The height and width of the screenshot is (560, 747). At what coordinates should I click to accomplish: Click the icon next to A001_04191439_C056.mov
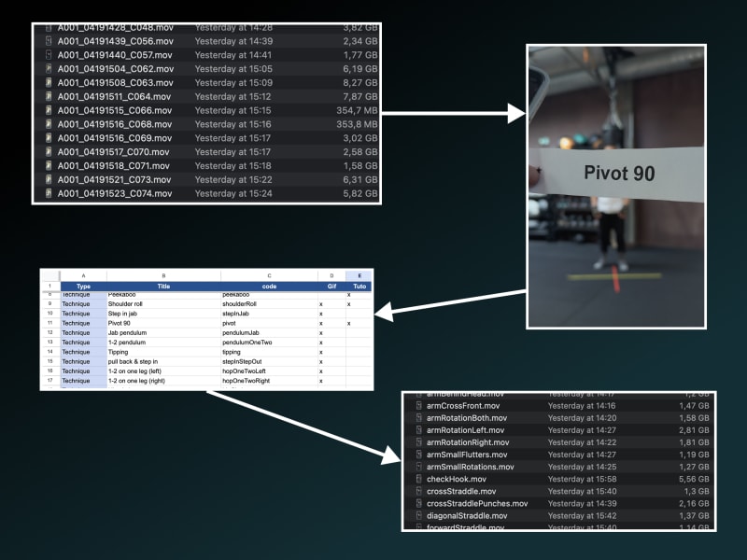(48, 41)
